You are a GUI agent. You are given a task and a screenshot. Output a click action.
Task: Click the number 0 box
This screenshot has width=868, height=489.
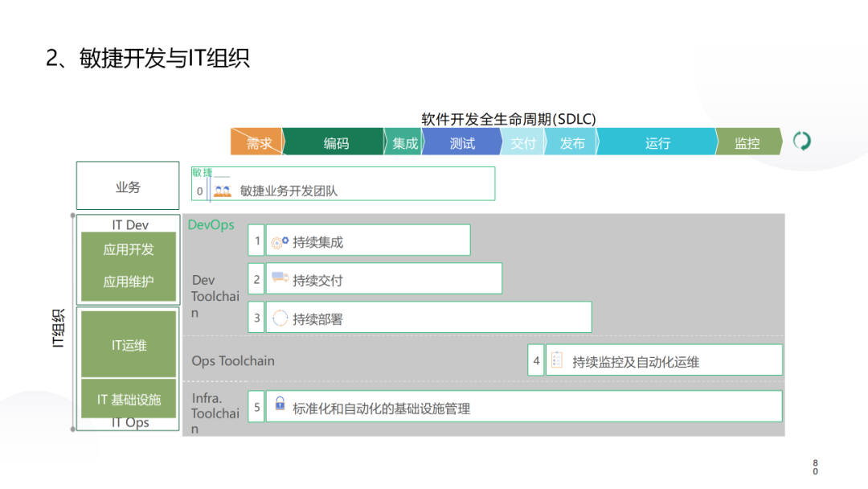tap(199, 191)
